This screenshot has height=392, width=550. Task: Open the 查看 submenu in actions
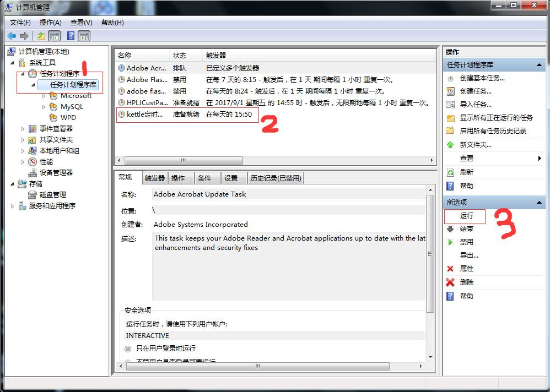[x=494, y=159]
